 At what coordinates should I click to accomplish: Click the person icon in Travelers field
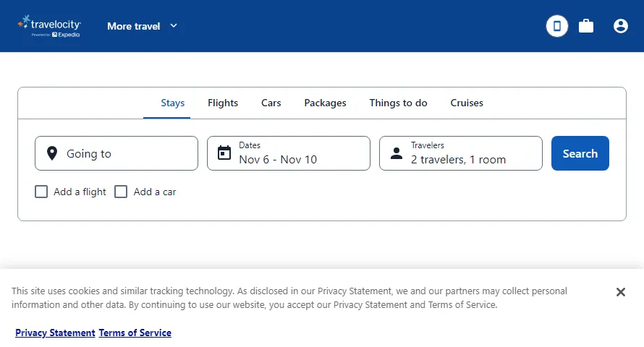(x=397, y=153)
